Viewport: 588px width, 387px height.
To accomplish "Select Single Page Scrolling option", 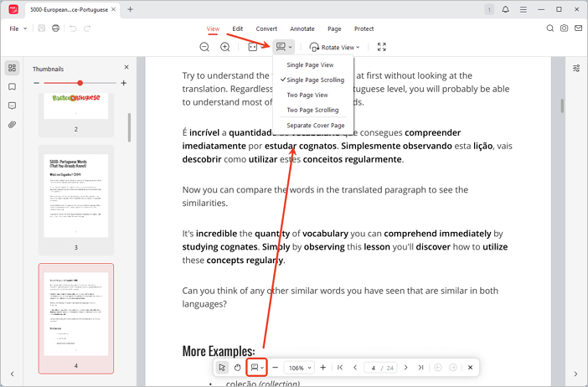I will coord(315,80).
